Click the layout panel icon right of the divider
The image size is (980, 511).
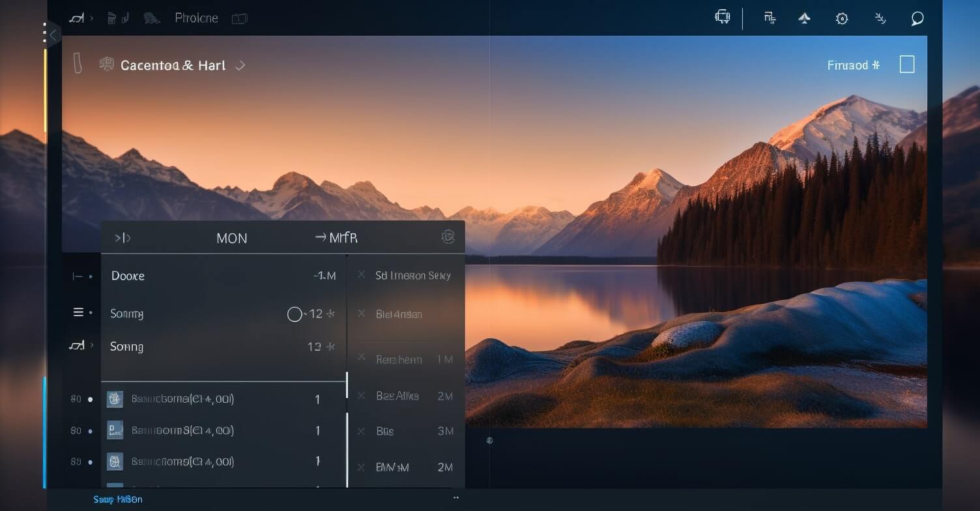point(769,18)
